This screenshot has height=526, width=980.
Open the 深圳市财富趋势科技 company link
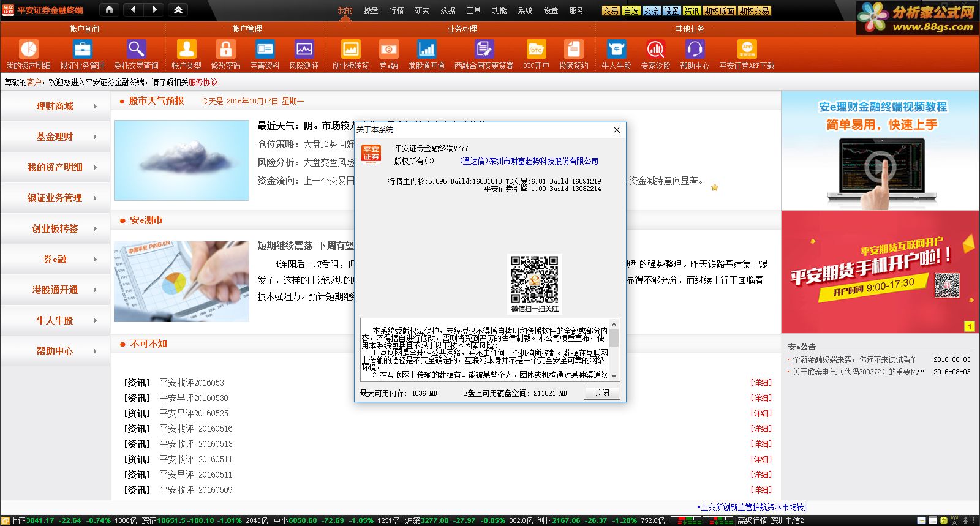point(529,161)
